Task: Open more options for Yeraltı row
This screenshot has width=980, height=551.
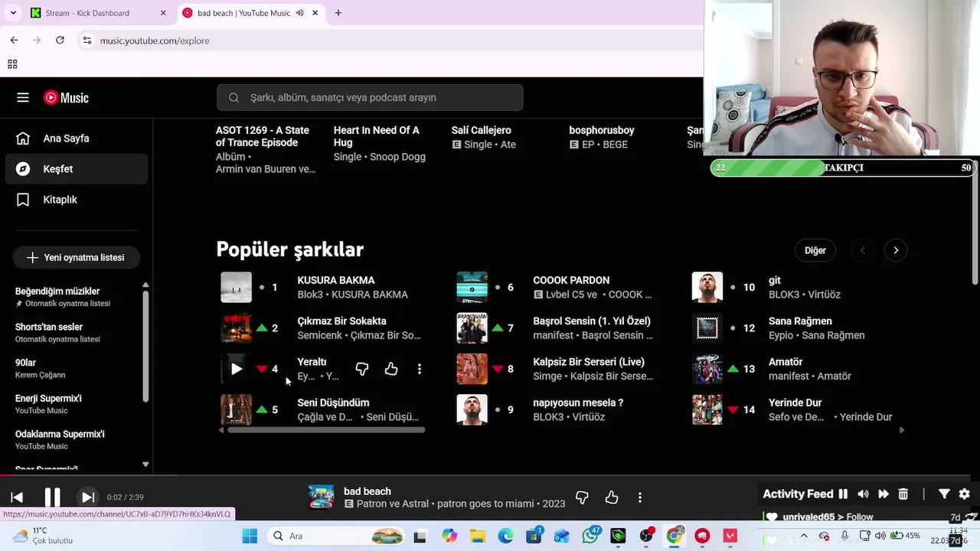Action: pos(420,369)
